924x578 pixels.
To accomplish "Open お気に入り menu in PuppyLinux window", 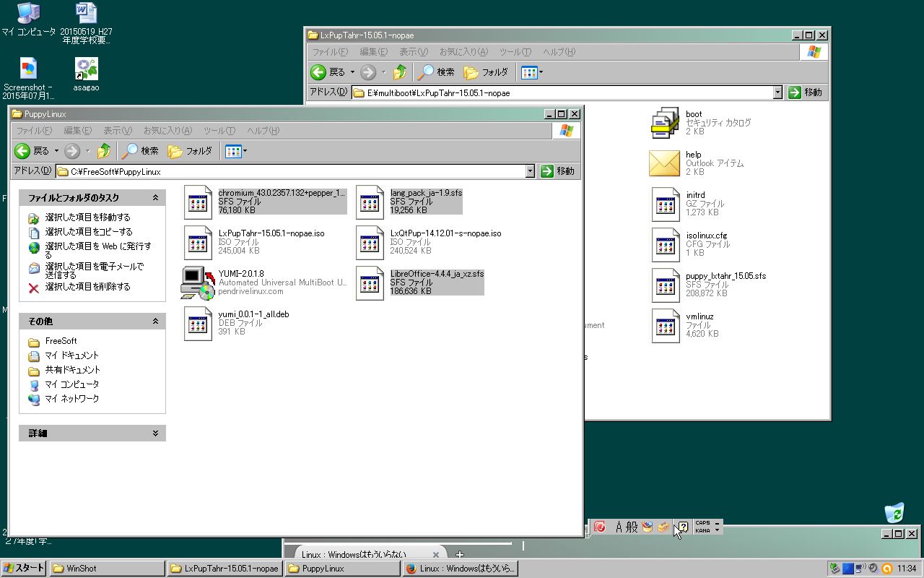I will [167, 131].
